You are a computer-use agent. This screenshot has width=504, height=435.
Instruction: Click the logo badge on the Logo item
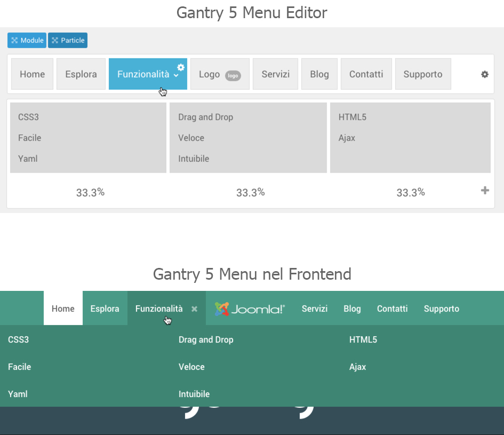pos(233,76)
